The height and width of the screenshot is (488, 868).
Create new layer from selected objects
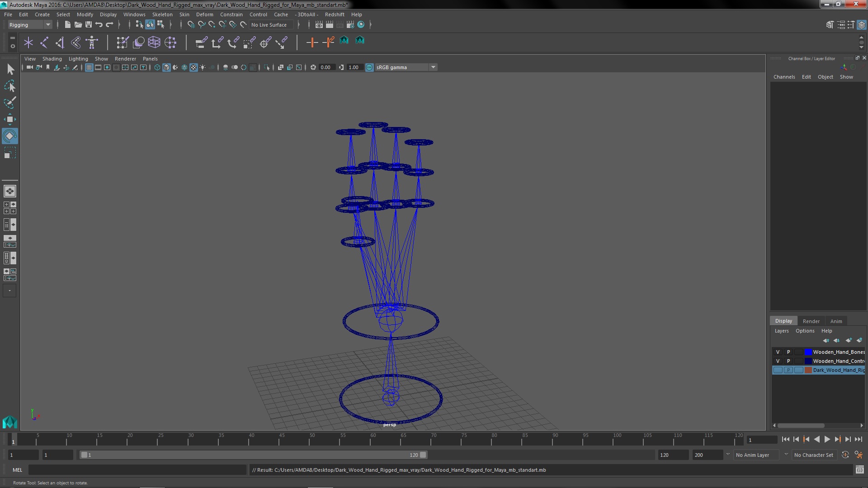(x=859, y=340)
